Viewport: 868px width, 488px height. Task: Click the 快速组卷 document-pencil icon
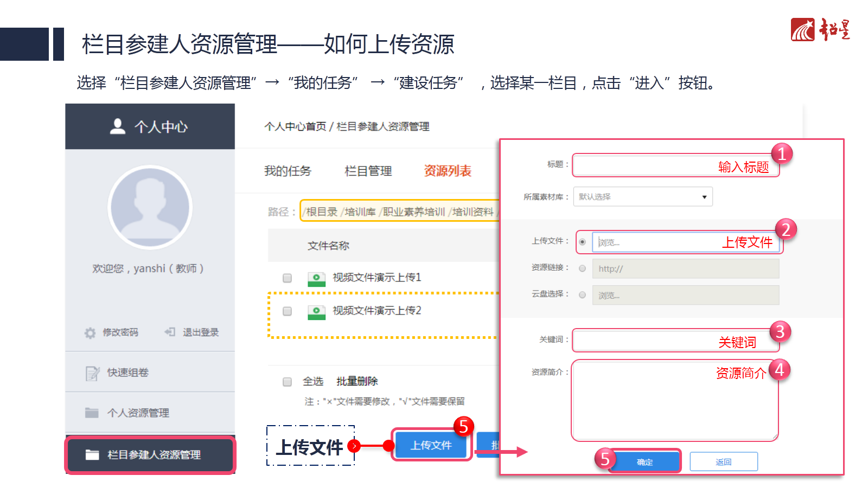93,373
